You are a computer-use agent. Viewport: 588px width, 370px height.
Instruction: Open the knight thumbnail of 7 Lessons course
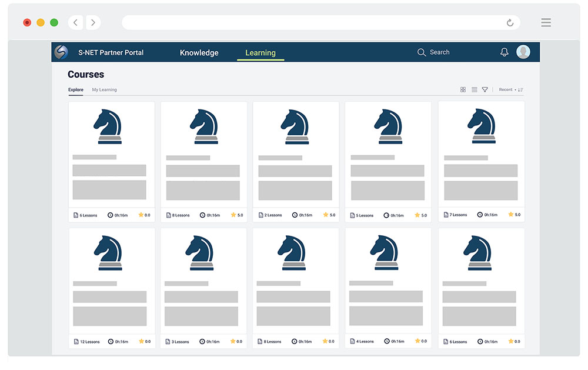(x=482, y=126)
